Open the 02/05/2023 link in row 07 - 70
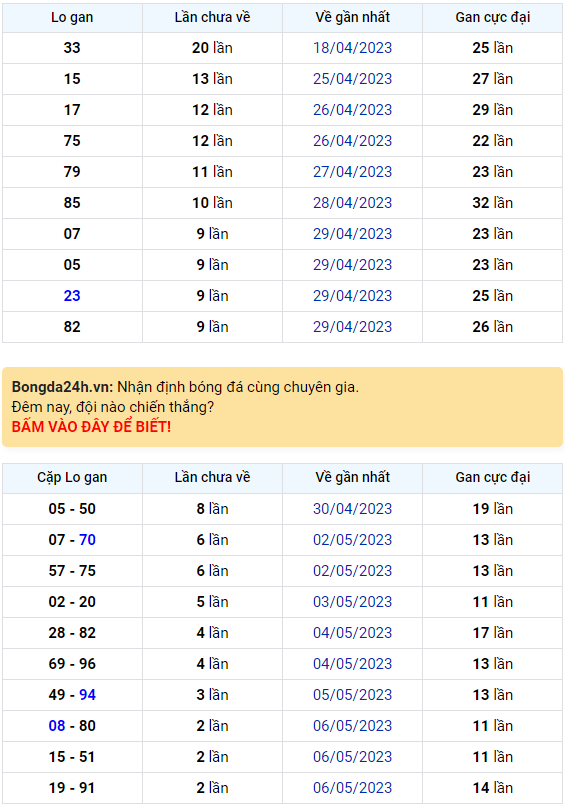The height and width of the screenshot is (808, 565). pos(352,540)
